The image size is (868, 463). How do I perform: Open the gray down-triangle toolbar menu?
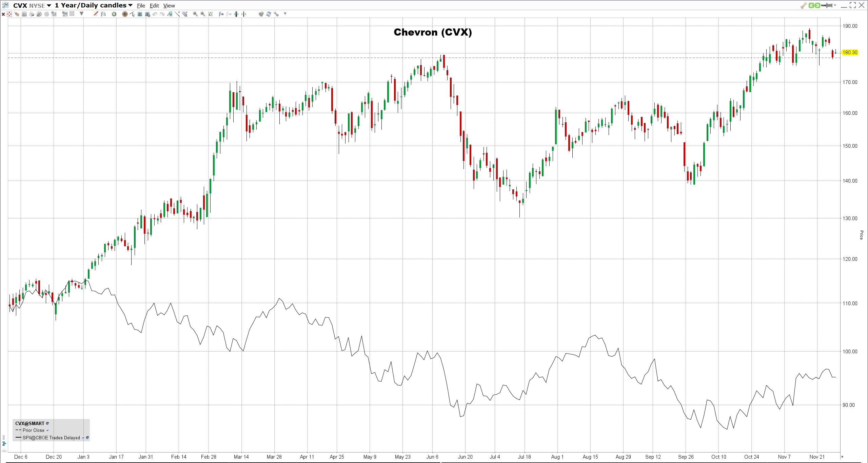click(x=81, y=14)
